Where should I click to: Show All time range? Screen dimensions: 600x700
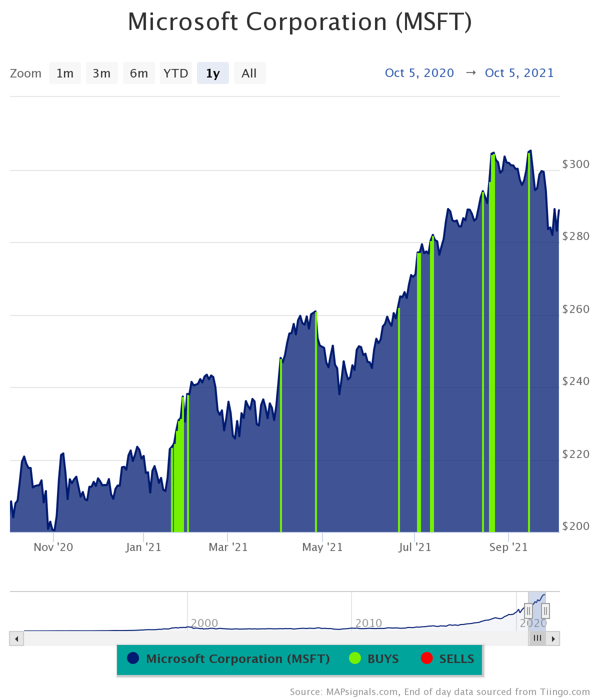(x=249, y=73)
